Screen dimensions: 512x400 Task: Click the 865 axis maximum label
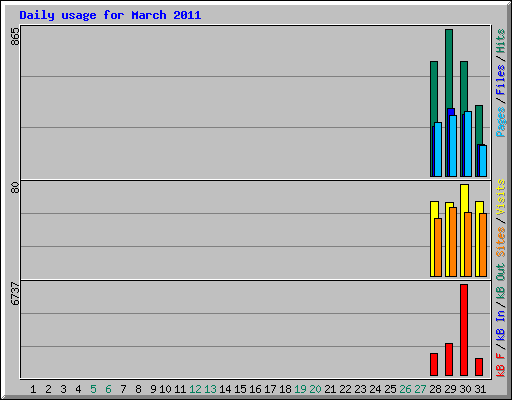point(15,36)
